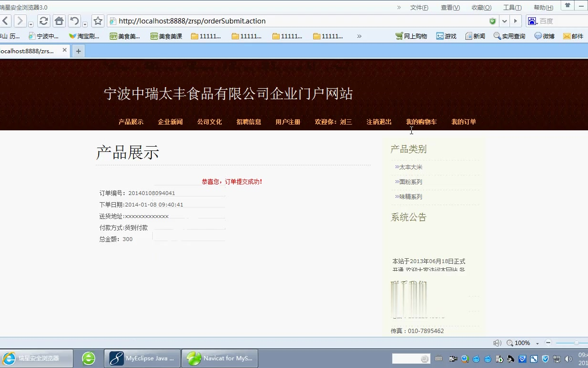Open the browser home page
This screenshot has width=588, height=368.
point(58,21)
